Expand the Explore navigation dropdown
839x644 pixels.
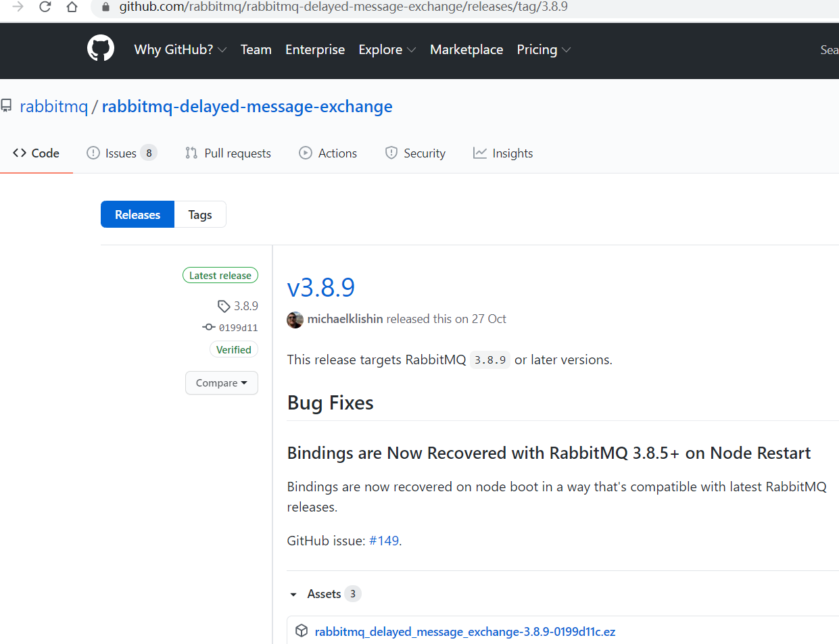click(387, 50)
